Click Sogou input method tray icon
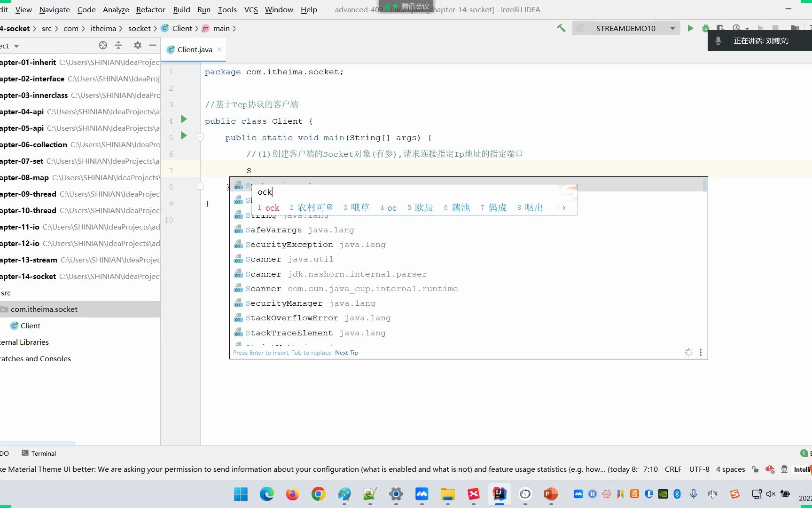Image resolution: width=812 pixels, height=508 pixels. pyautogui.click(x=735, y=494)
